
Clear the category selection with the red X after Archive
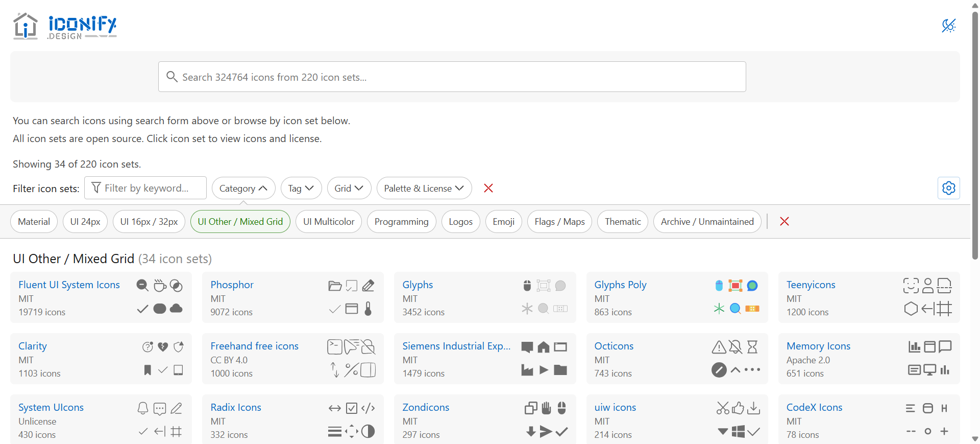pos(785,221)
